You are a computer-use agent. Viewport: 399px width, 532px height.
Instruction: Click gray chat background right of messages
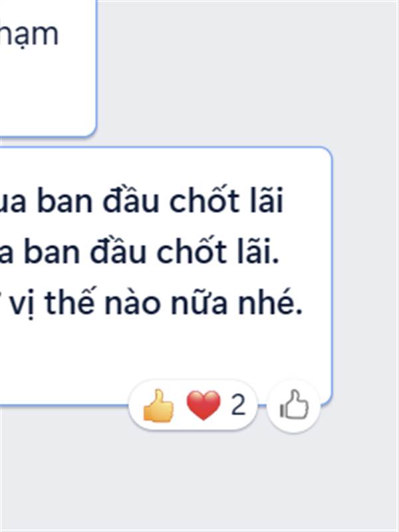364,237
